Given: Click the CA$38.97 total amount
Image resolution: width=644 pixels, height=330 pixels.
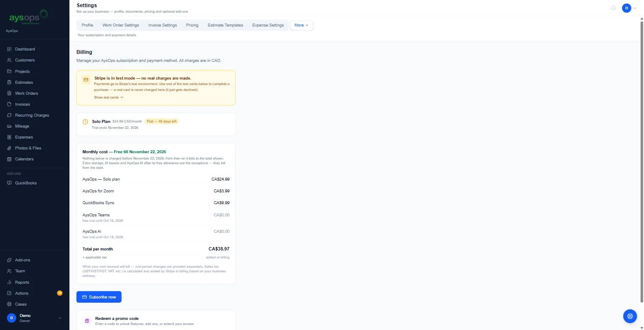Looking at the screenshot, I should click(219, 249).
